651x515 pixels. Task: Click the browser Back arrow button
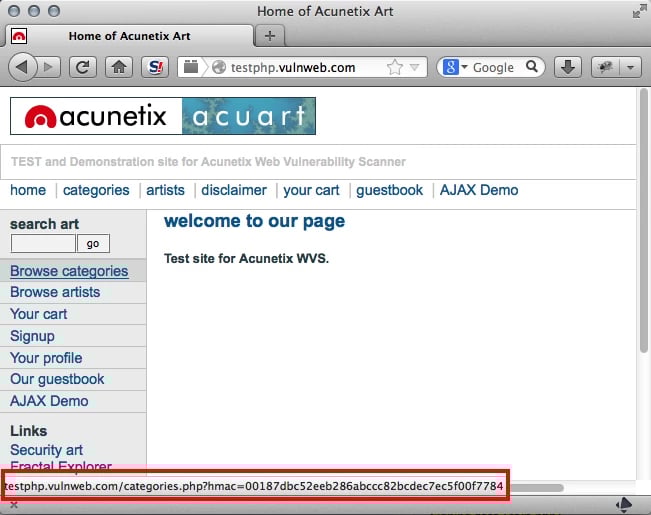tap(22, 67)
